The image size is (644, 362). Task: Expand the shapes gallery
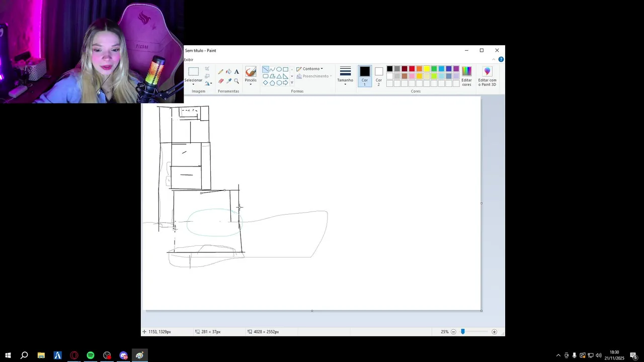tap(292, 82)
